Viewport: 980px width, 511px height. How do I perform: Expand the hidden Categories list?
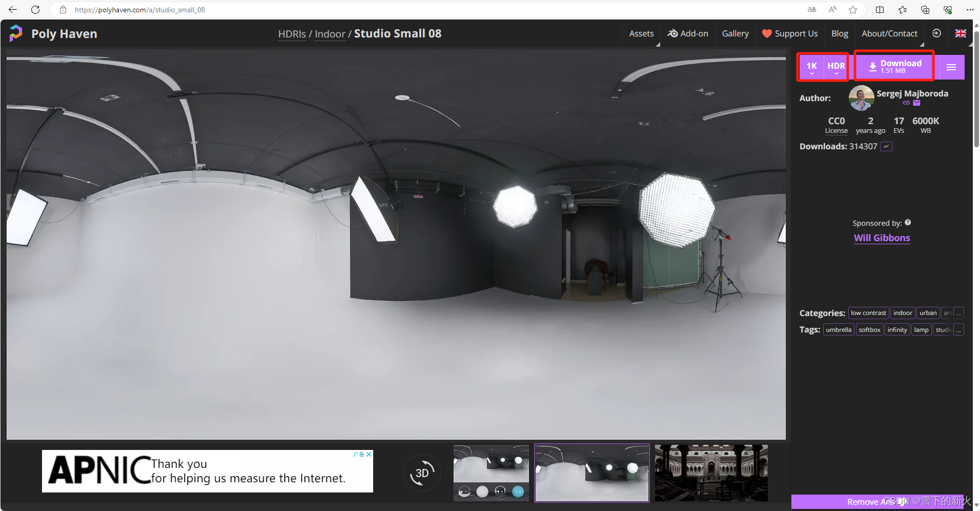(x=958, y=313)
